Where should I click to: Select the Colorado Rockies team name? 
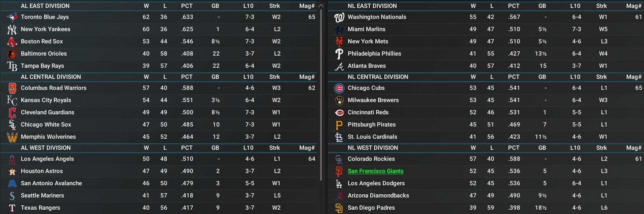click(x=371, y=159)
